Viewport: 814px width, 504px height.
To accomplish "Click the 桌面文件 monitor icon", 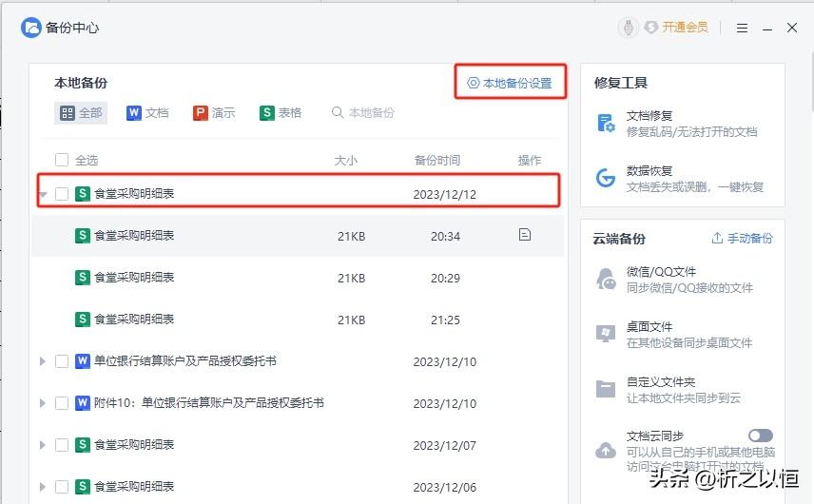I will tap(606, 334).
